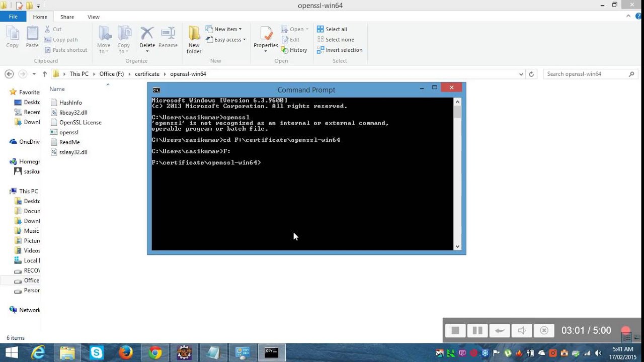Pause the screen recording
The image size is (644, 362).
(477, 330)
